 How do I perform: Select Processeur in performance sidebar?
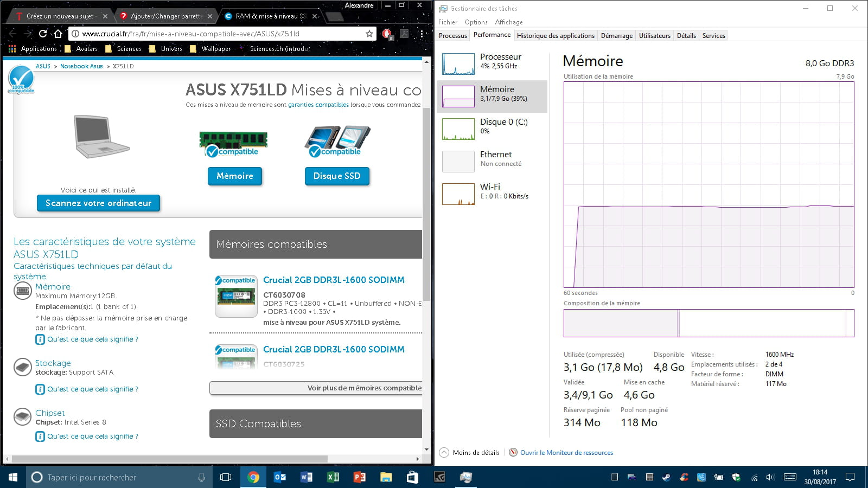pyautogui.click(x=492, y=64)
